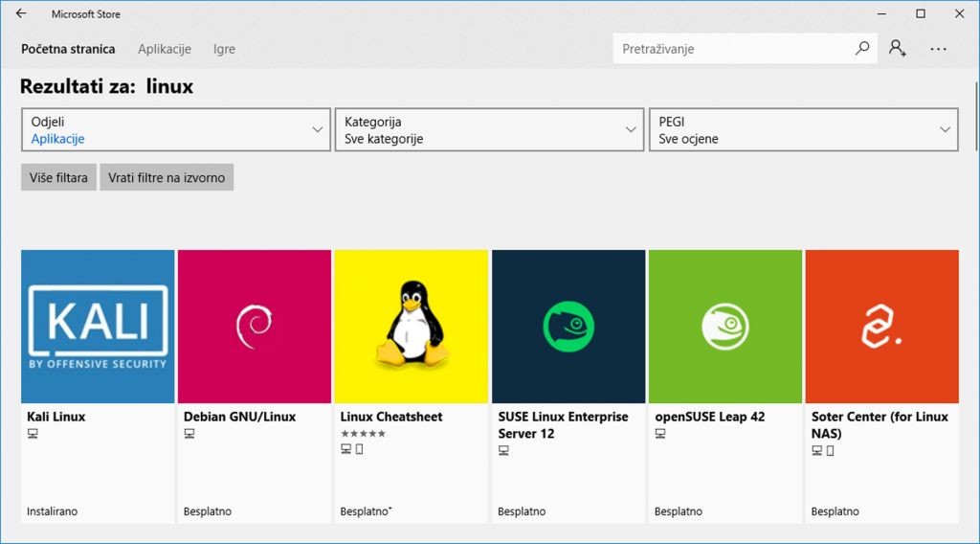Screen dimensions: 980x544
Task: Open the three-dots more menu
Action: [938, 49]
